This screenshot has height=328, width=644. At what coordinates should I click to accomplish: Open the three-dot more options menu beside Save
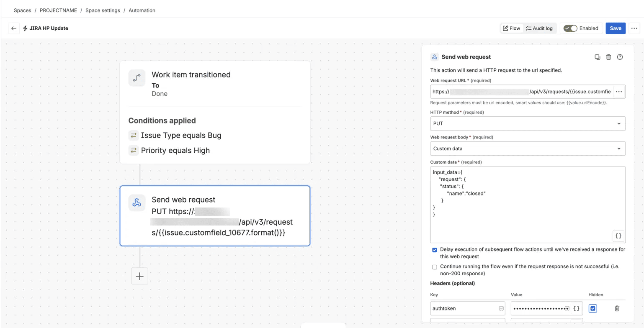pos(634,28)
